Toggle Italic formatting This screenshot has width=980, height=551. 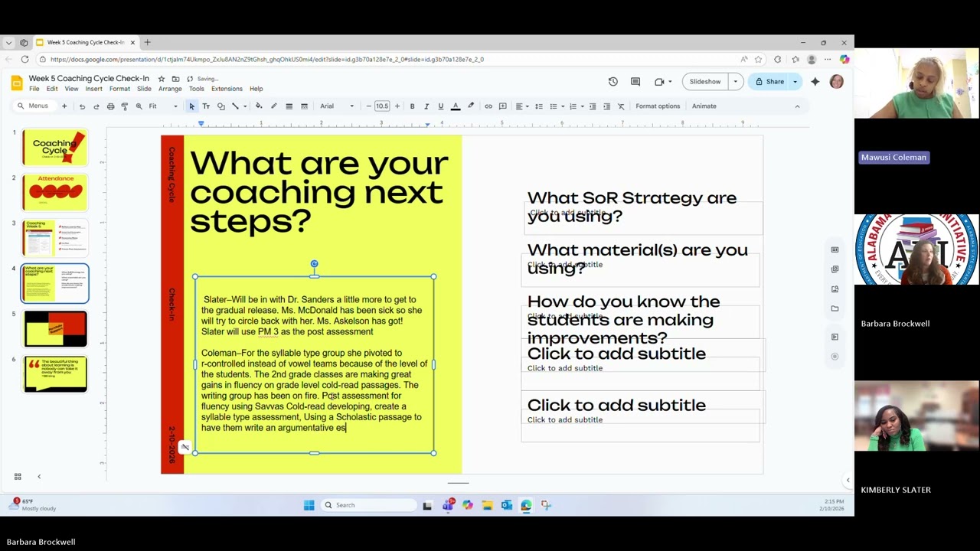point(426,106)
